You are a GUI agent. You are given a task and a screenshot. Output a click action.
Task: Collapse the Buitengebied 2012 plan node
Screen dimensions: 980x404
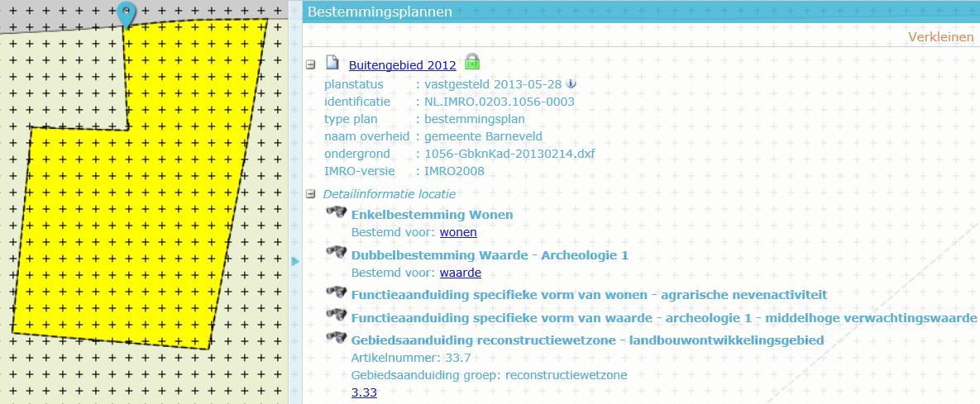pyautogui.click(x=310, y=65)
